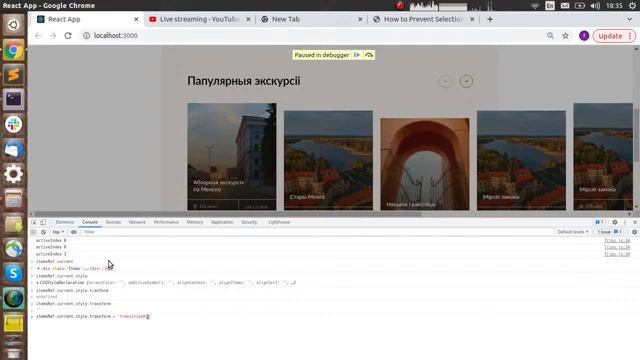Expand the logged div class Items element

[38, 269]
